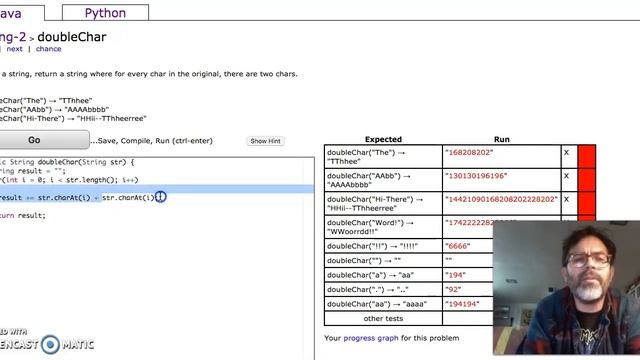Click the method signature line in the editor
Image resolution: width=640 pixels, height=360 pixels.
[67, 162]
